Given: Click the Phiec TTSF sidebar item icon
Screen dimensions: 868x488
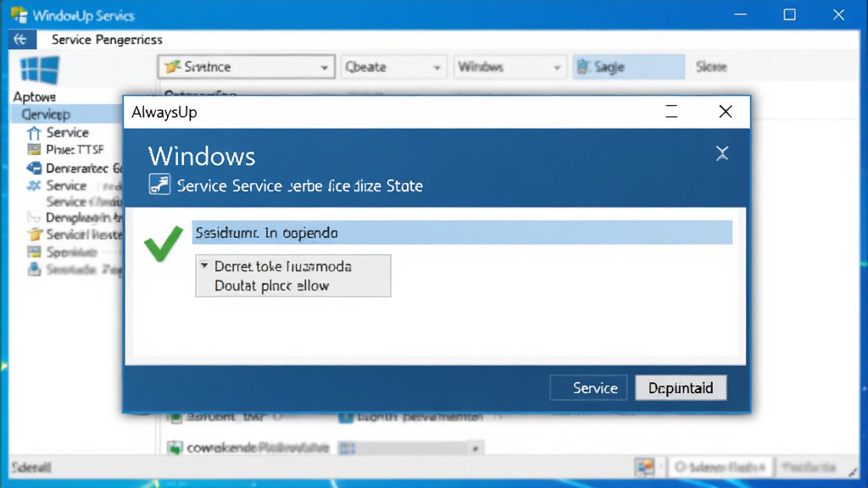Looking at the screenshot, I should pos(34,149).
